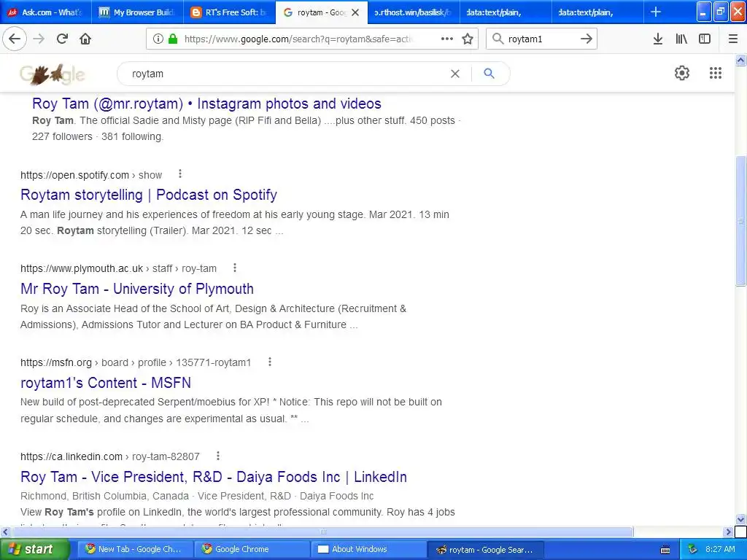747x560 pixels.
Task: Open Mr Roy Tam University of Plymouth link
Action: point(137,289)
